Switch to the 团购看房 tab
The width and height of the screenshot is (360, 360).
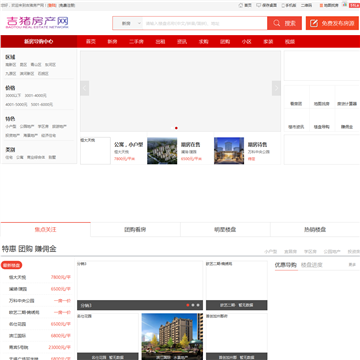point(135,229)
